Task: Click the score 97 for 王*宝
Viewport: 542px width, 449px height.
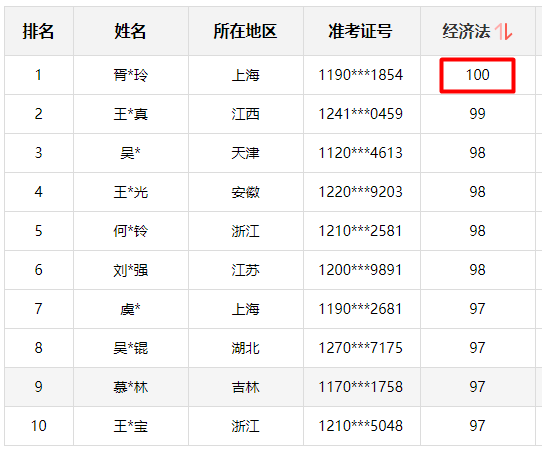Action: tap(477, 426)
